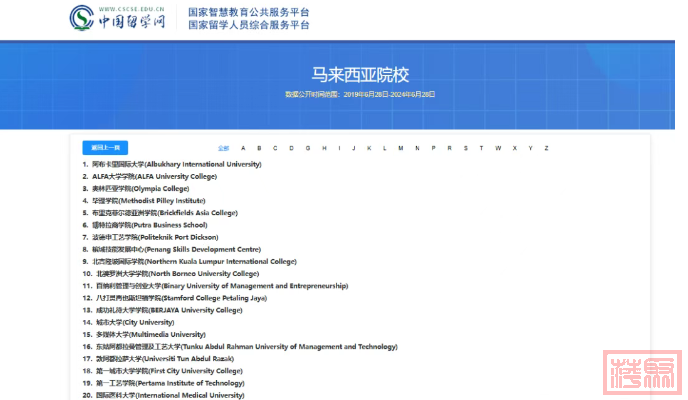Viewport: 688px width, 400px height.
Task: Click the 国家智慧教育公共服务平台 header text
Action: pyautogui.click(x=249, y=12)
